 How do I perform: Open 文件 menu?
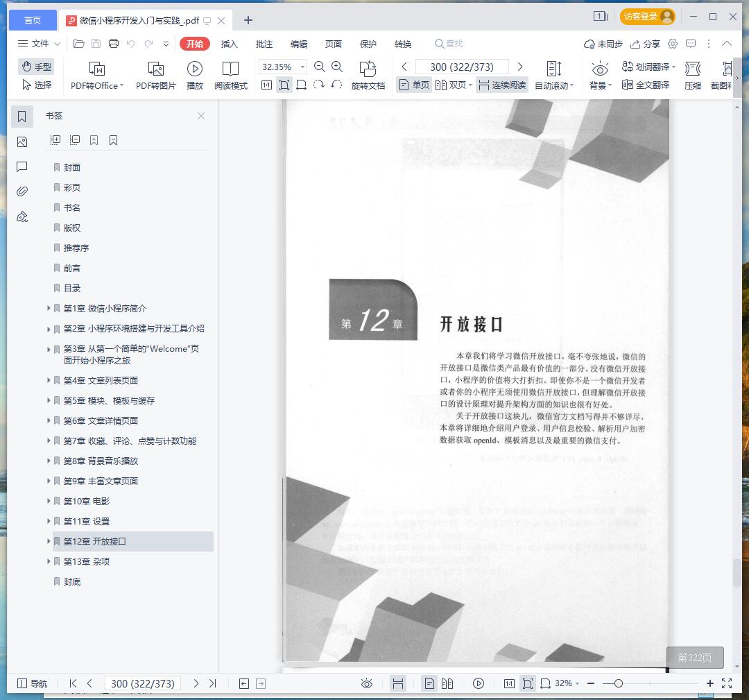(39, 44)
